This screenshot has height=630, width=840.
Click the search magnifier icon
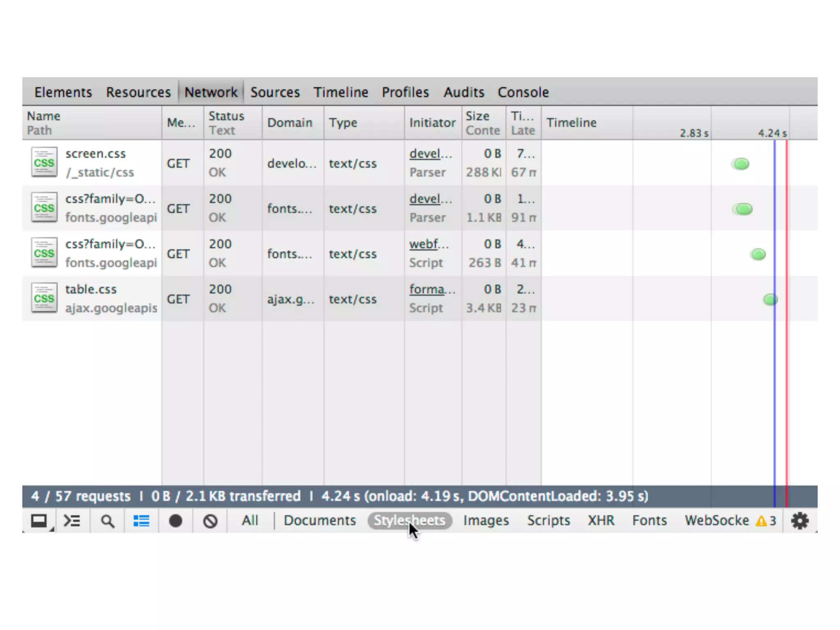pos(107,521)
